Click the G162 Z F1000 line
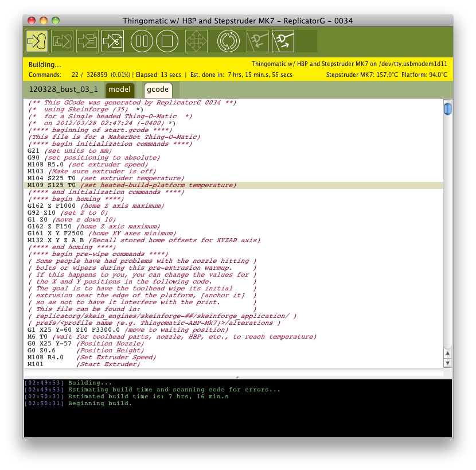 pyautogui.click(x=96, y=206)
